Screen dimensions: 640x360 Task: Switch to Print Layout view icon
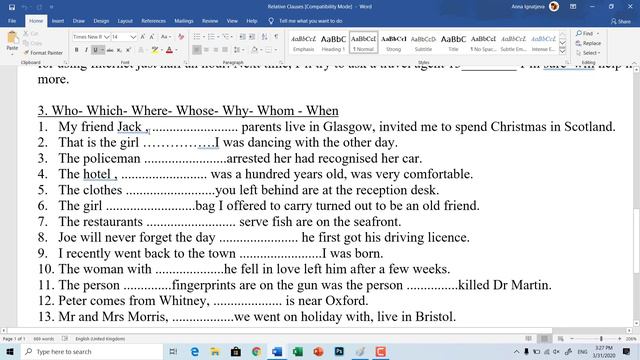pyautogui.click(x=544, y=339)
